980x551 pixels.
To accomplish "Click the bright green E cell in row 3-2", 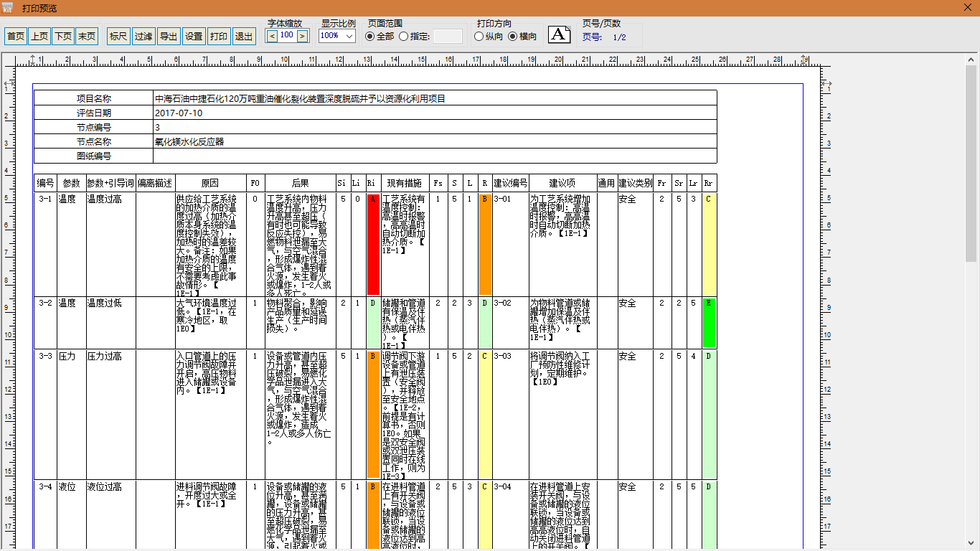I will pyautogui.click(x=709, y=322).
